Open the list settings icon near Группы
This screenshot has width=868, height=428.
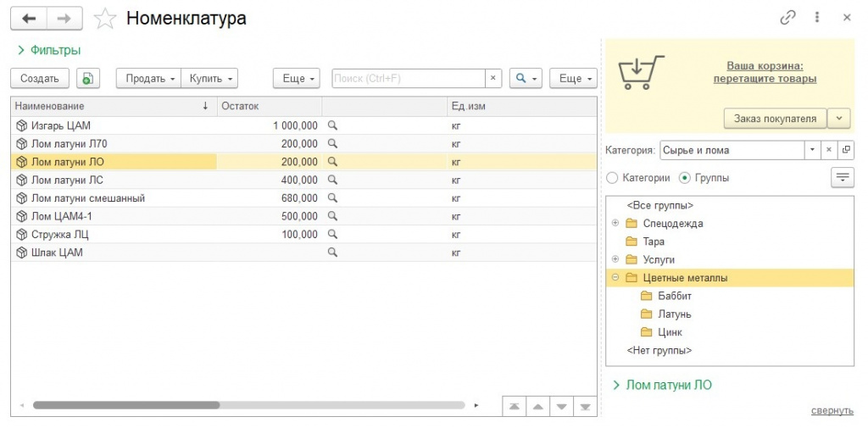point(842,177)
